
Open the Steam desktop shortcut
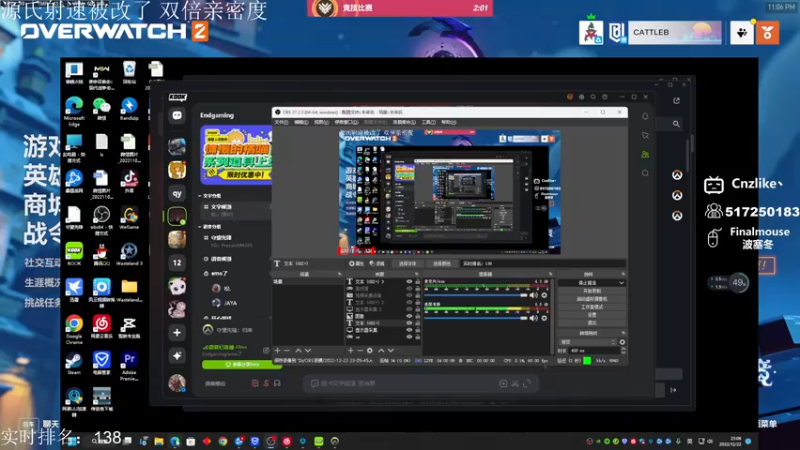click(74, 363)
